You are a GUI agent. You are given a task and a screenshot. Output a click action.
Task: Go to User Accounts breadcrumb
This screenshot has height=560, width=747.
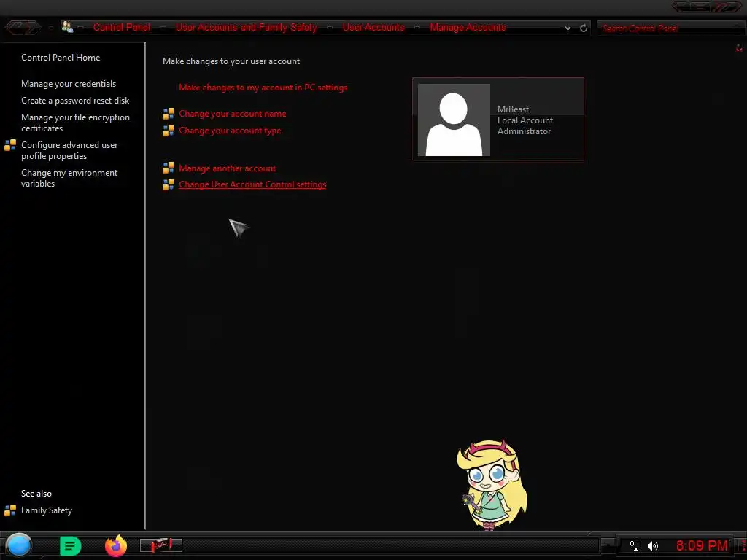(373, 28)
